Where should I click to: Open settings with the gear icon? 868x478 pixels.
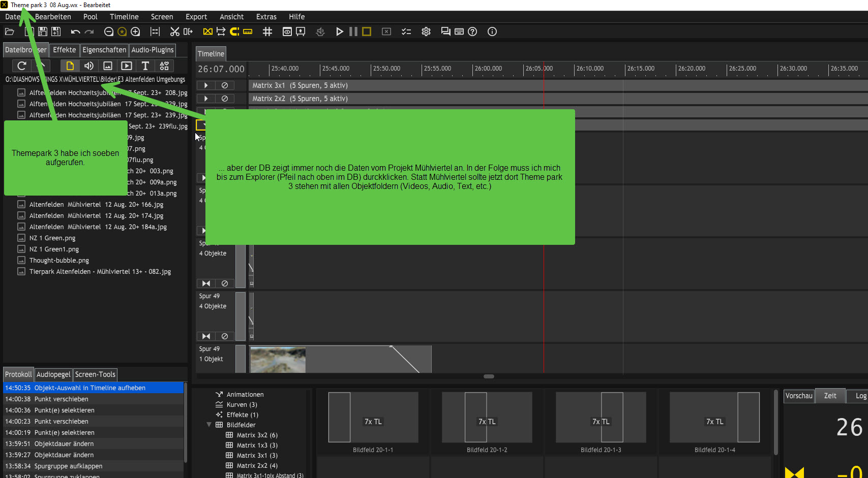(426, 31)
